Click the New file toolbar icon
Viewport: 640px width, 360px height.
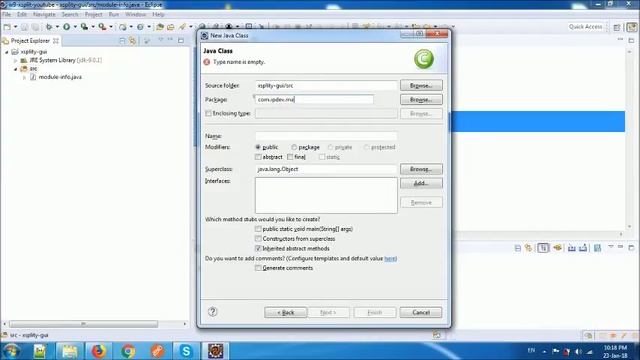pos(7,27)
